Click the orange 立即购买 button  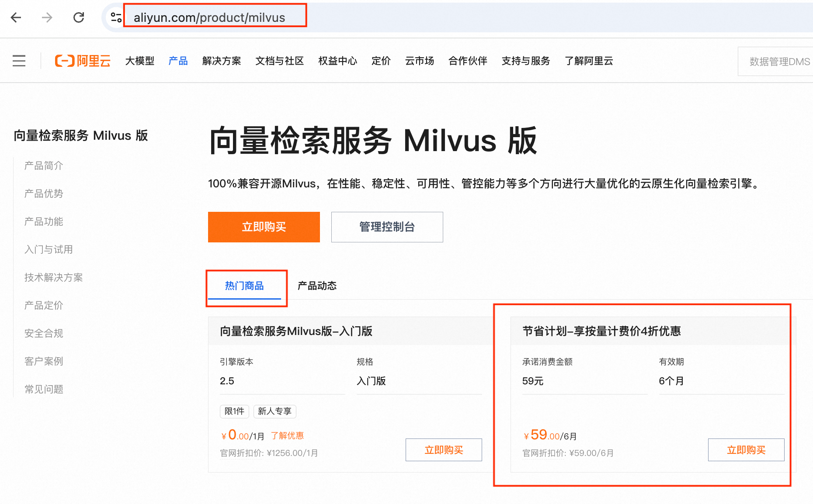[264, 227]
